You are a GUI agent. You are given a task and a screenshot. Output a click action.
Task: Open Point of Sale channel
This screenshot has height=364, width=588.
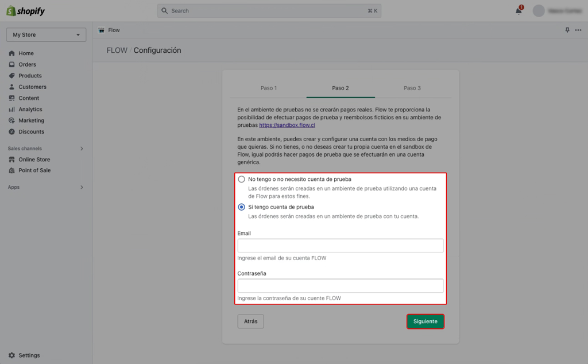coord(34,170)
